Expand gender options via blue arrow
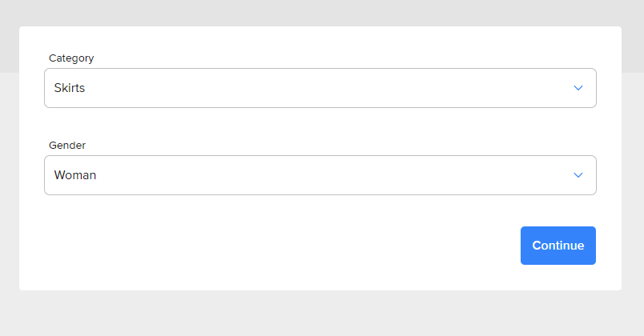The width and height of the screenshot is (644, 336). [578, 175]
